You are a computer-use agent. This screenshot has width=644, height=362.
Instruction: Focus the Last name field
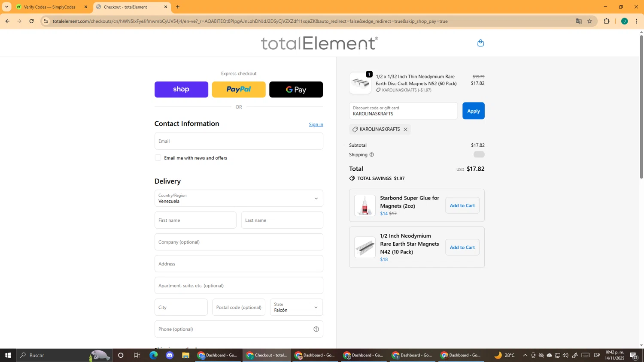tap(282, 220)
